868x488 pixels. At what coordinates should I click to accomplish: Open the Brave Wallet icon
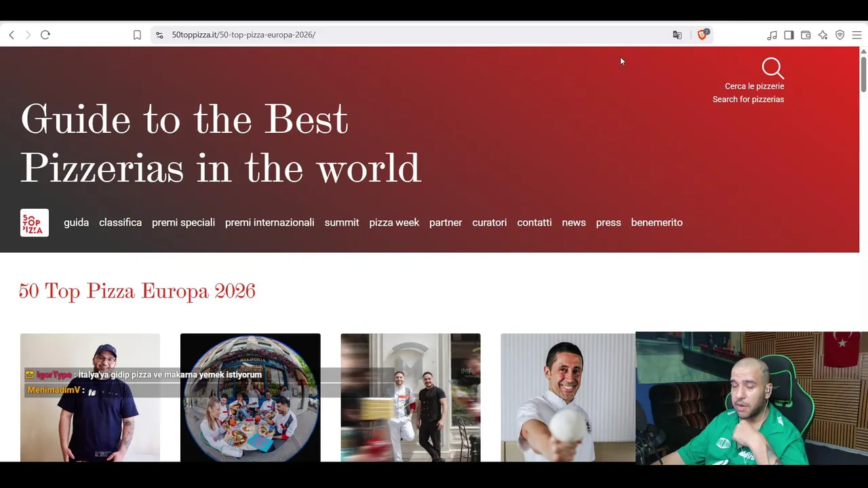[x=806, y=35]
